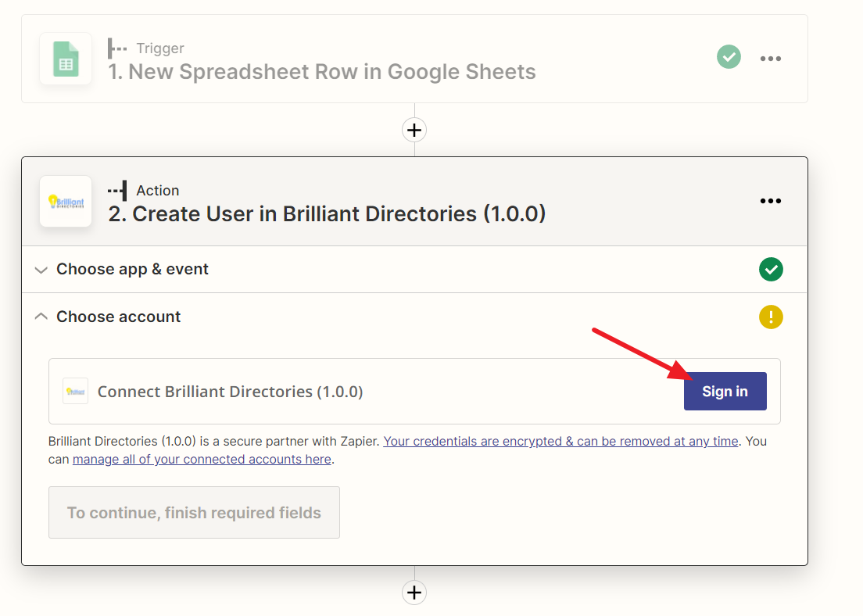Click the green check beside Choose app & event
The image size is (863, 616).
[x=771, y=269]
